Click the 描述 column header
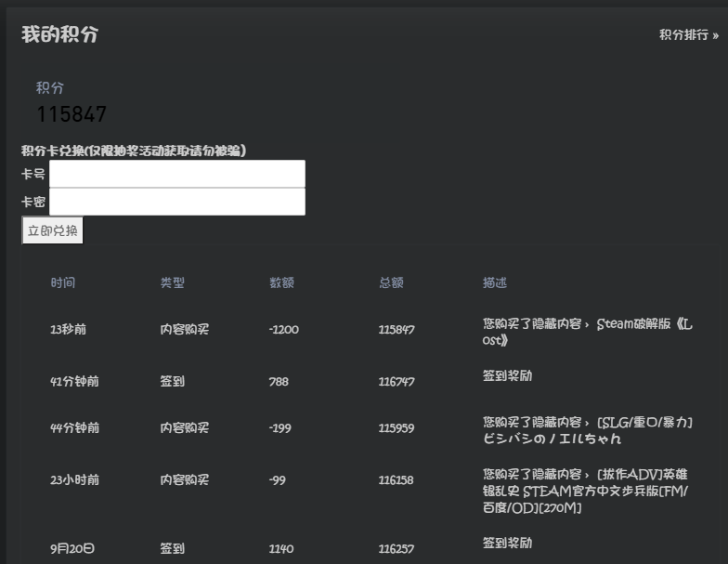 495,282
